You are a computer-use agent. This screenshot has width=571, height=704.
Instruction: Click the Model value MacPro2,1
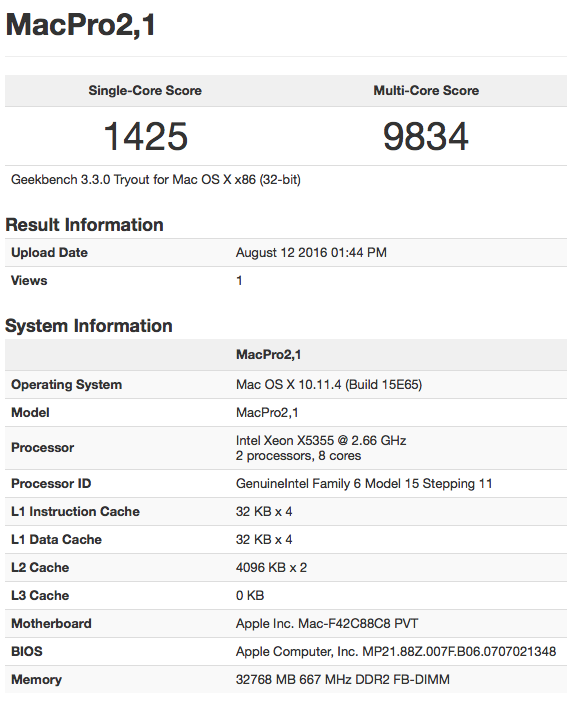(x=267, y=413)
